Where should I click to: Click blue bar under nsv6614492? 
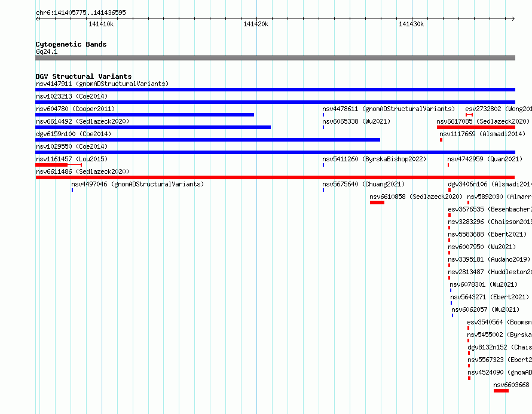(x=153, y=127)
